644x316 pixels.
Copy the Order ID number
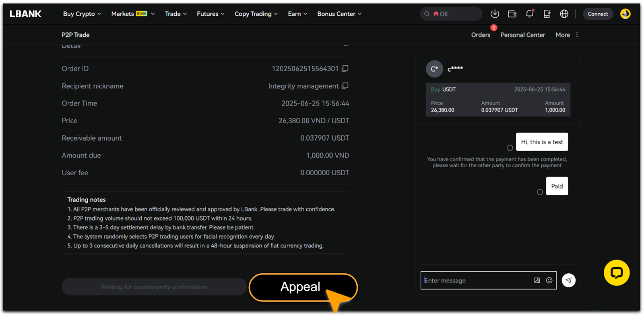(345, 69)
